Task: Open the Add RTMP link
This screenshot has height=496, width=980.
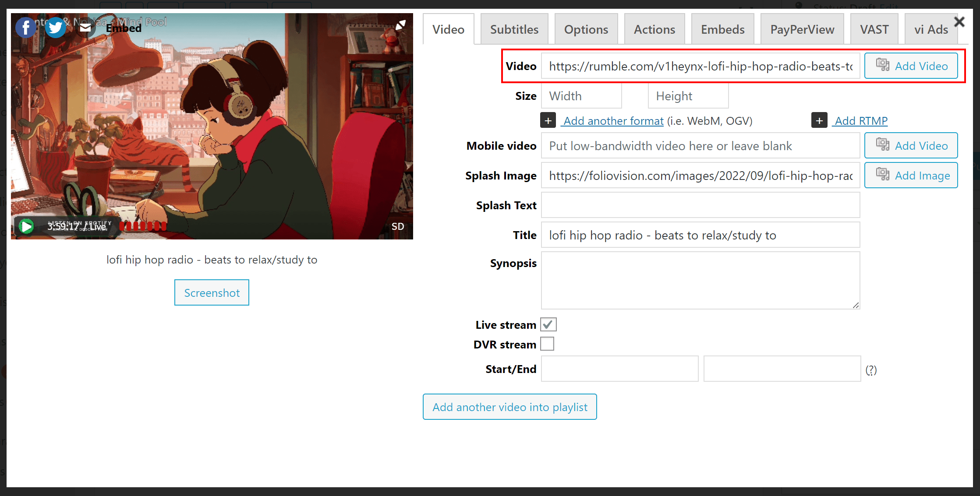Action: (x=861, y=121)
